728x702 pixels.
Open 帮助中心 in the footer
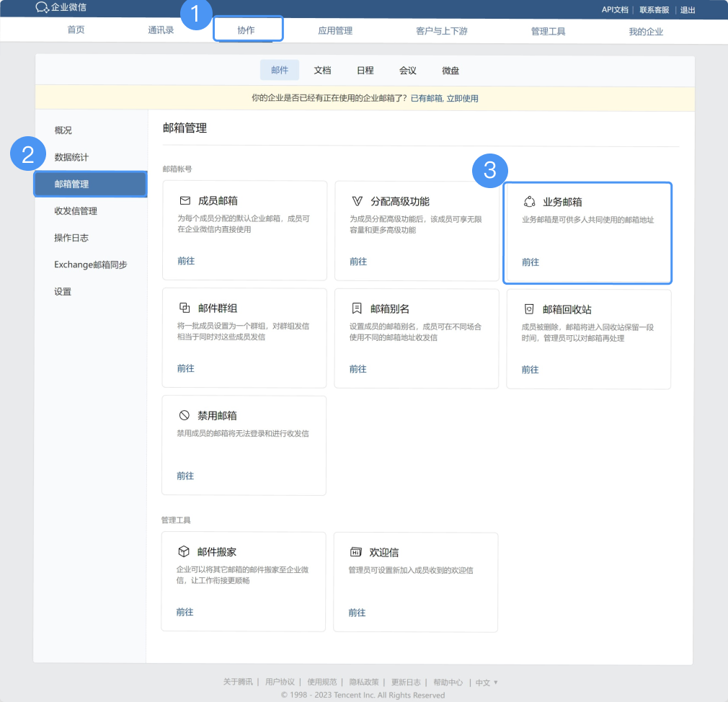click(448, 683)
